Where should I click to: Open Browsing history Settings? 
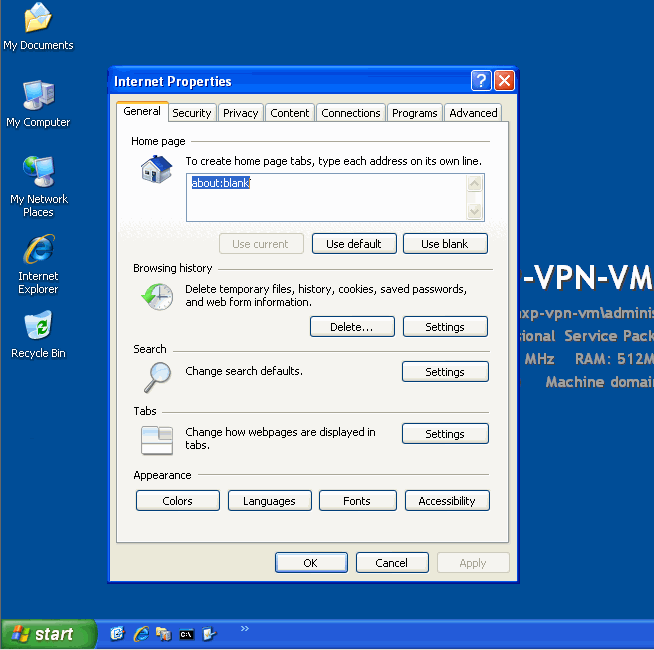pos(445,327)
